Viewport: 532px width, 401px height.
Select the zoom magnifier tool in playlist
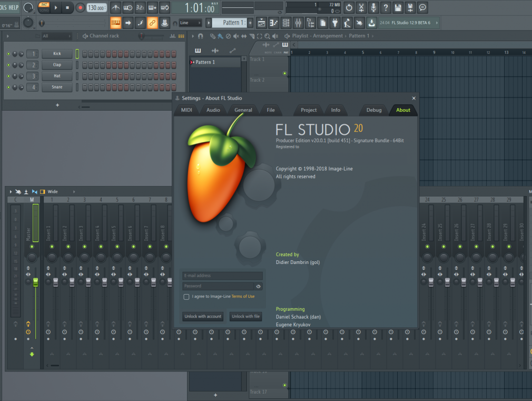267,36
